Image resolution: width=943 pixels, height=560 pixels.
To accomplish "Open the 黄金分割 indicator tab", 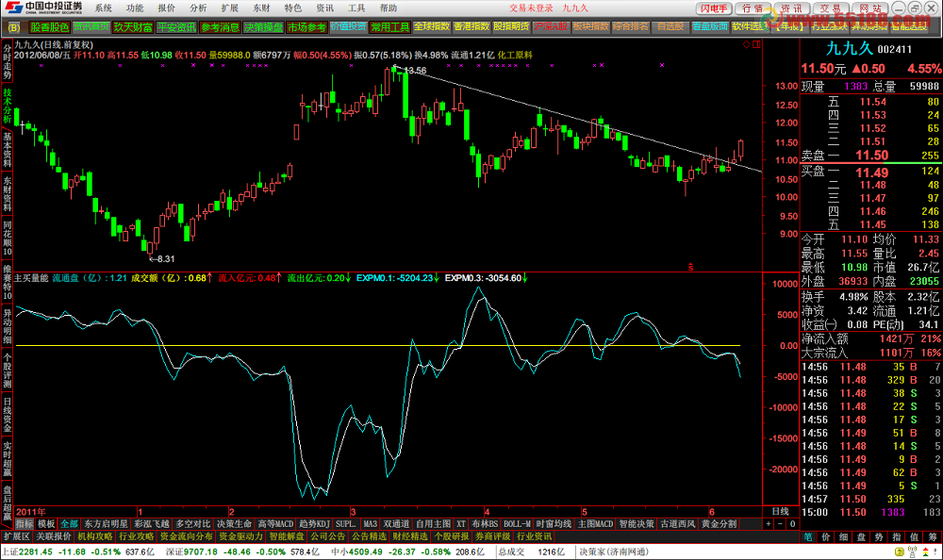I will (719, 524).
